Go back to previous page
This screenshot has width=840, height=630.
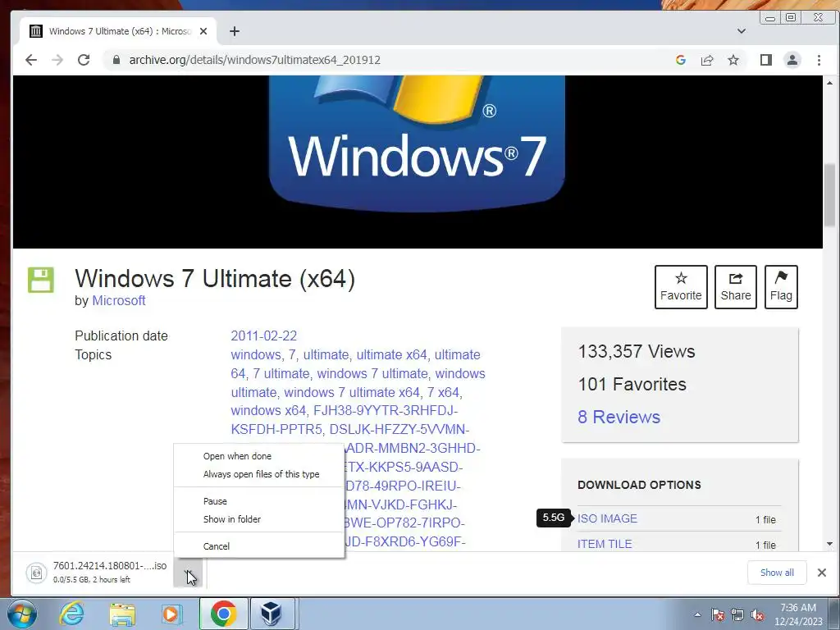click(31, 60)
